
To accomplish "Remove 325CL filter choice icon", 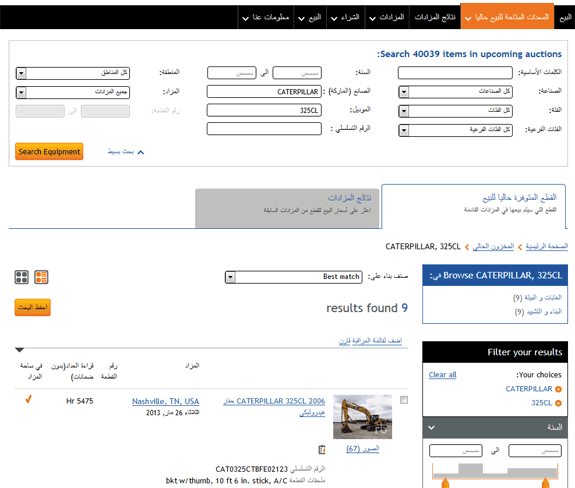I will (558, 403).
